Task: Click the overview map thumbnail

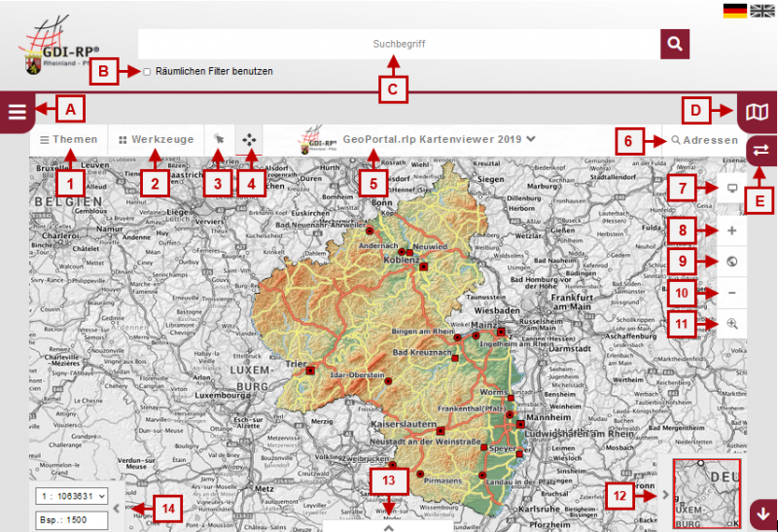Action: [707, 493]
